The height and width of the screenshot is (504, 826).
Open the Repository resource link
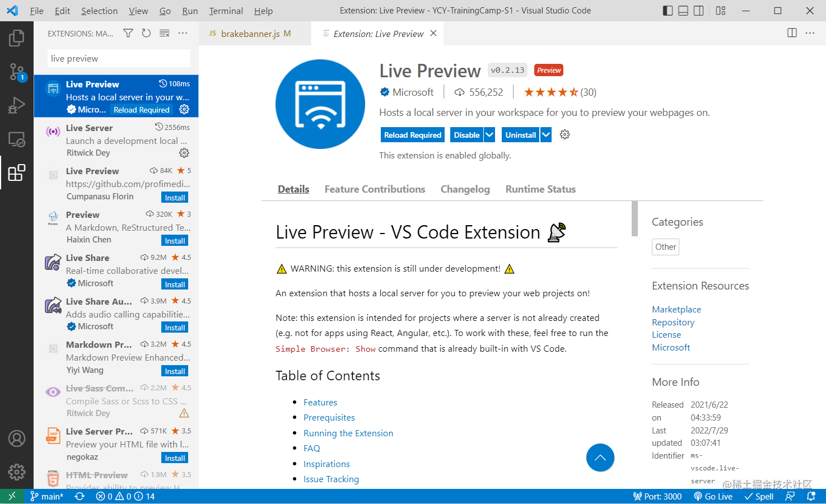(673, 322)
